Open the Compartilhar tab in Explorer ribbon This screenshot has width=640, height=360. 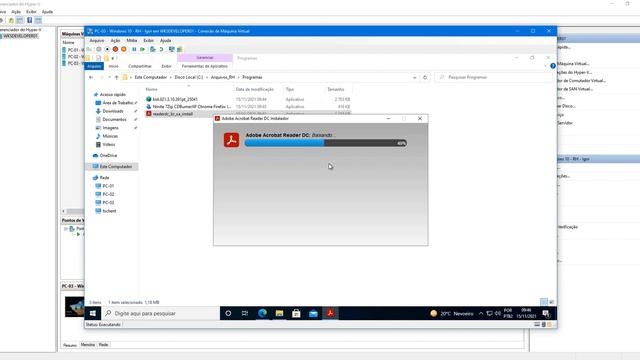pos(140,66)
